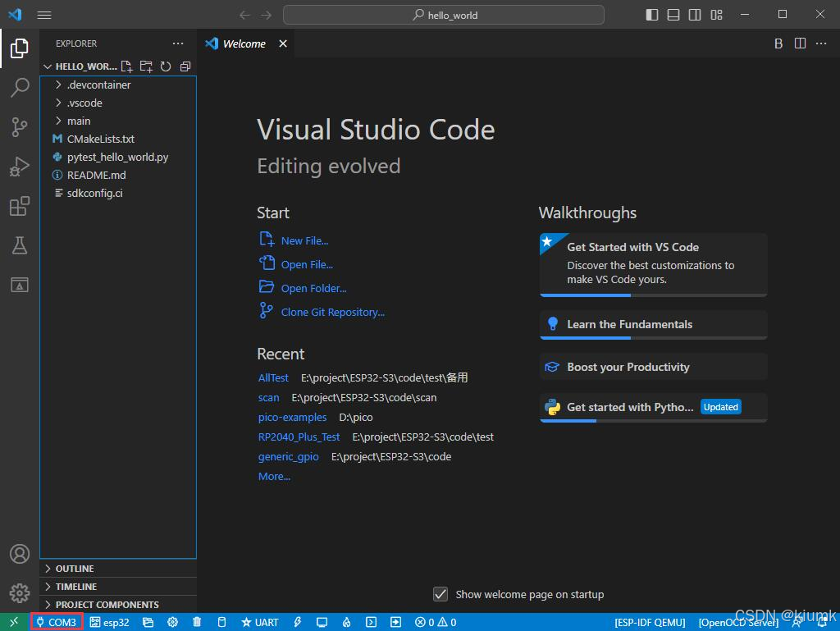Click the OpenOCD Server status item
The height and width of the screenshot is (631, 840).
click(x=738, y=623)
